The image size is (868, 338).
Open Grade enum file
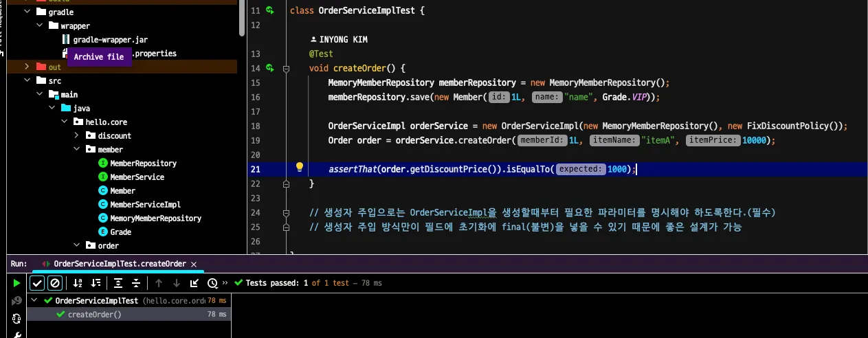coord(120,232)
